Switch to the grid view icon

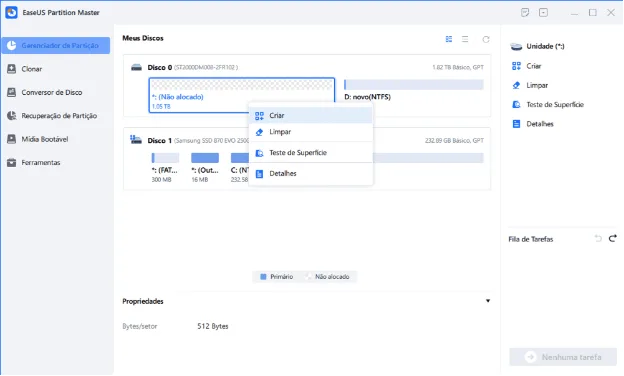point(449,39)
